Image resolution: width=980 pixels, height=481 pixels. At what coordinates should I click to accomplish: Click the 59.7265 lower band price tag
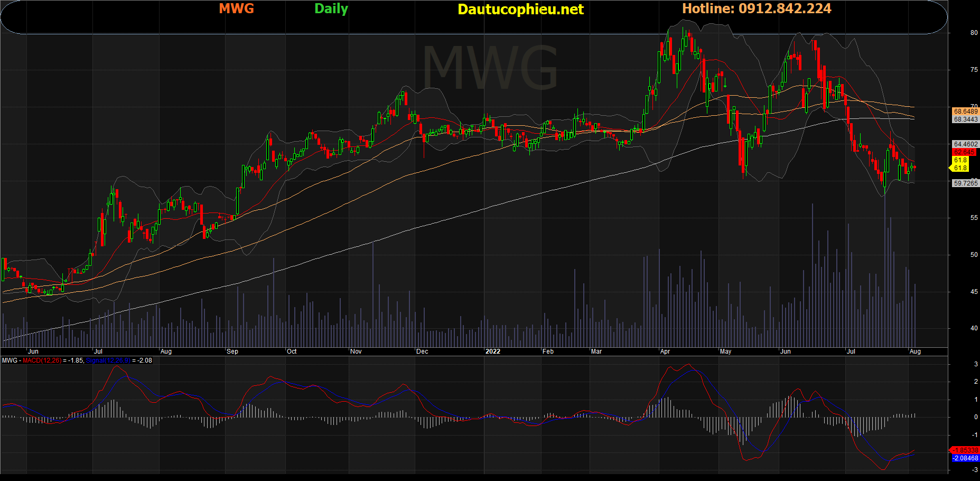point(965,183)
